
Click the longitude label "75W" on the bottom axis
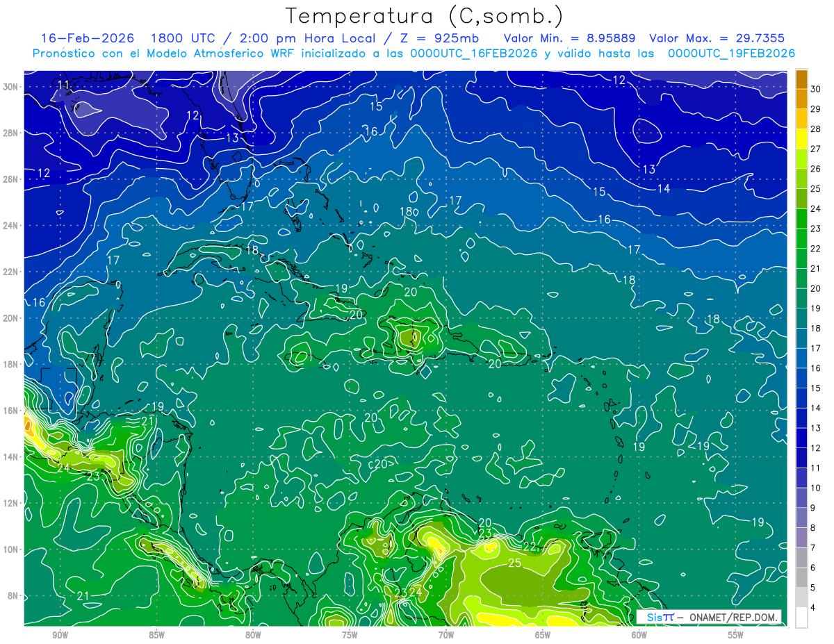tap(350, 635)
